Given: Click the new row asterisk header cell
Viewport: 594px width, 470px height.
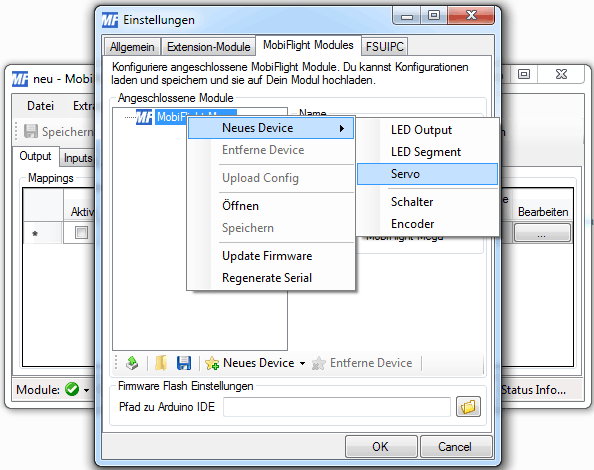Looking at the screenshot, I should [42, 233].
